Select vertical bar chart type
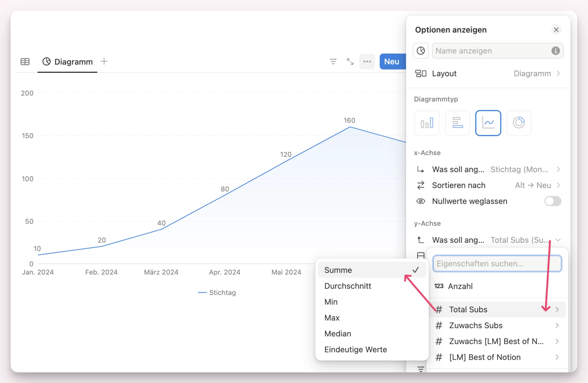Viewport: 588px width, 383px height. pos(427,123)
